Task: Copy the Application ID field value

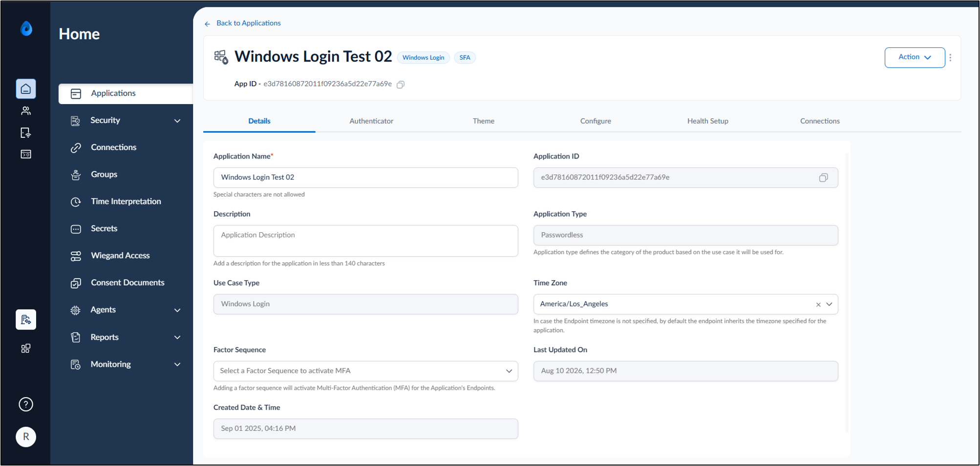Action: click(x=823, y=178)
